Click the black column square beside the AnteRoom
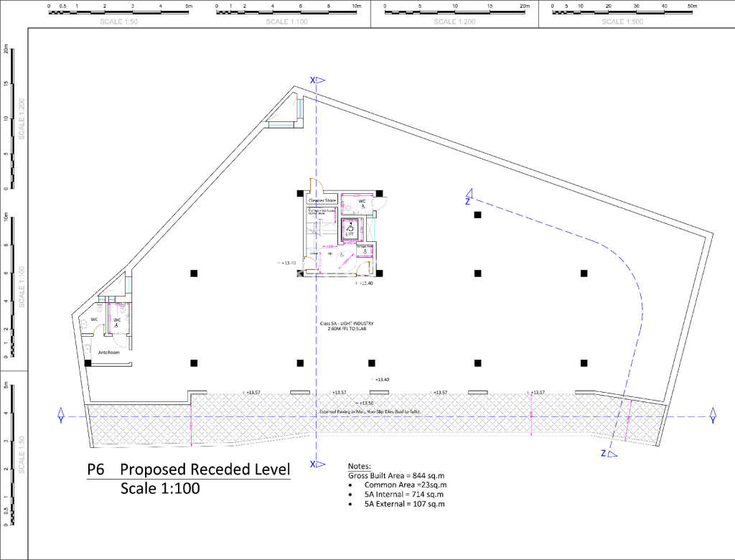 88,363
